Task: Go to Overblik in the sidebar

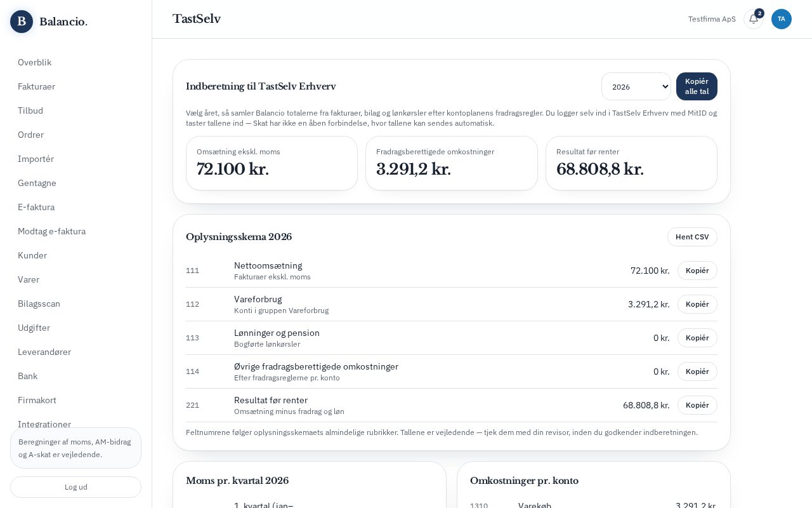Action: click(76, 62)
